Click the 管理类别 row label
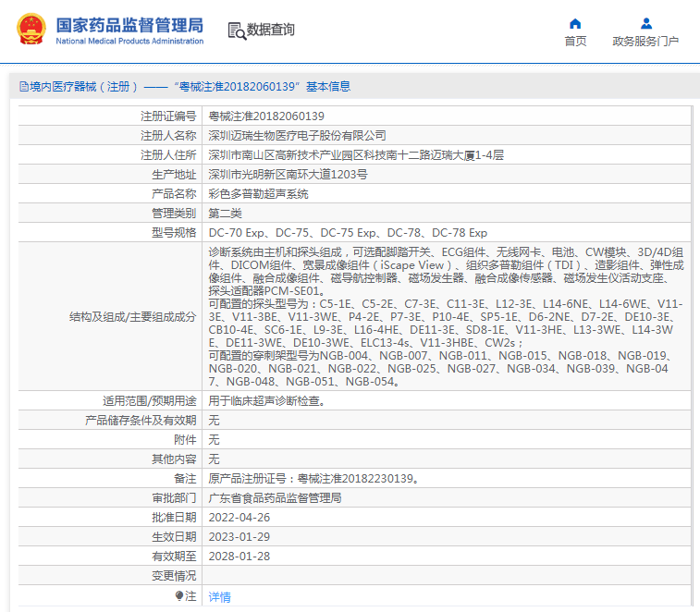Image resolution: width=700 pixels, height=612 pixels. [x=174, y=213]
